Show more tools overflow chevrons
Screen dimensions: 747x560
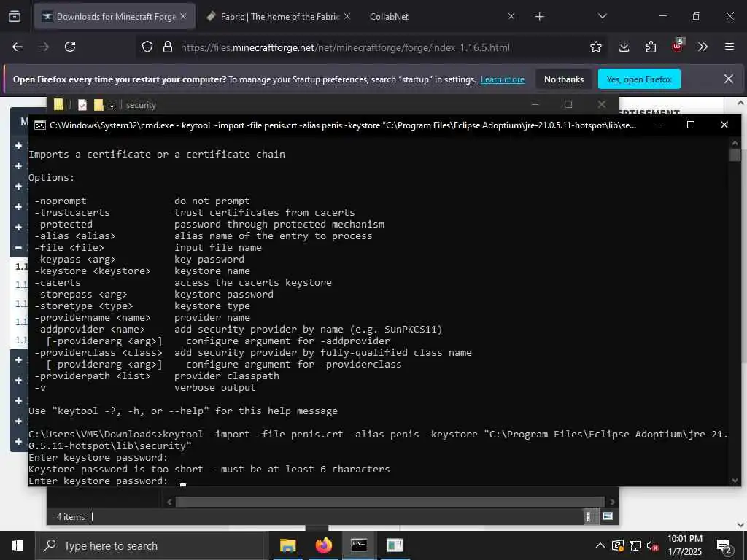[703, 47]
